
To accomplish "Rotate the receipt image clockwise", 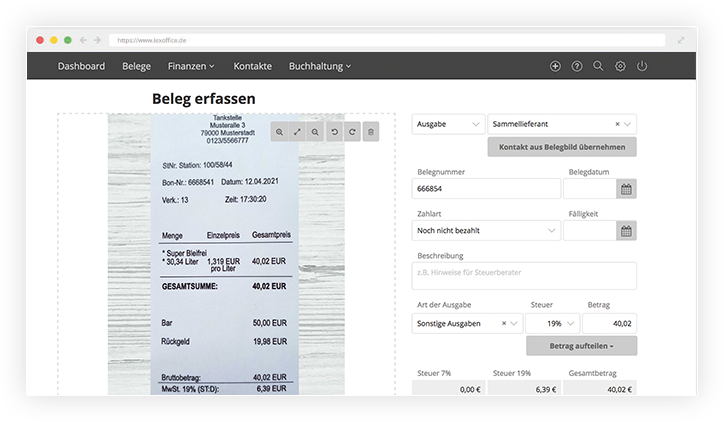I will [x=352, y=132].
